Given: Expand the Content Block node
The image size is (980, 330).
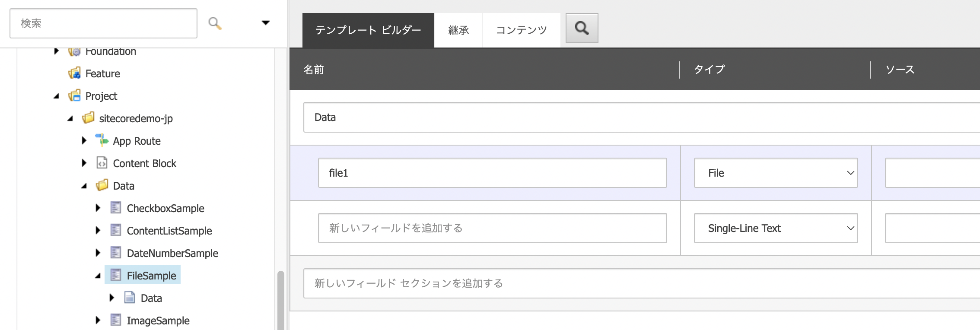Looking at the screenshot, I should point(84,163).
